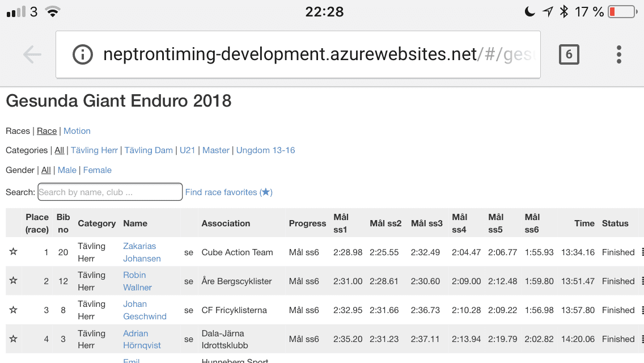Select the Motion race filter
This screenshot has width=644, height=363.
coord(77,130)
